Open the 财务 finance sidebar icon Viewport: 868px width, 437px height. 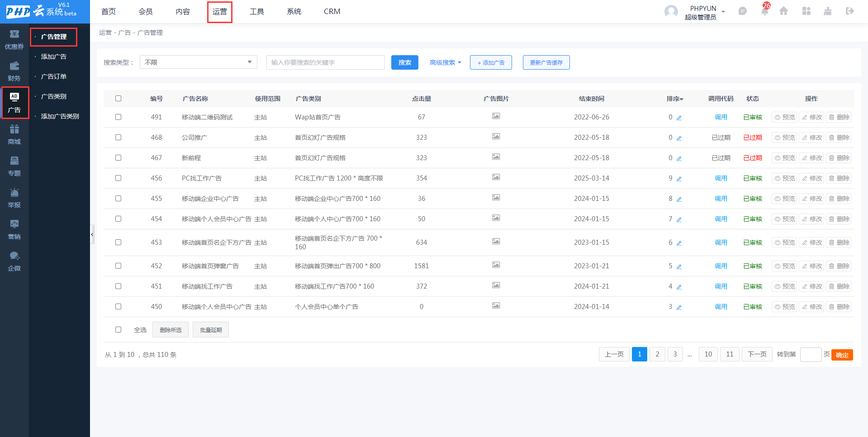[14, 71]
